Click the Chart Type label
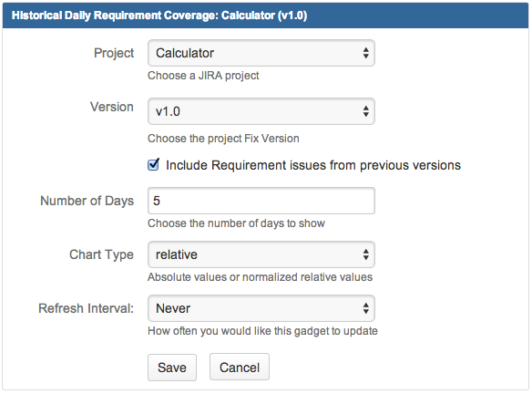 101,254
